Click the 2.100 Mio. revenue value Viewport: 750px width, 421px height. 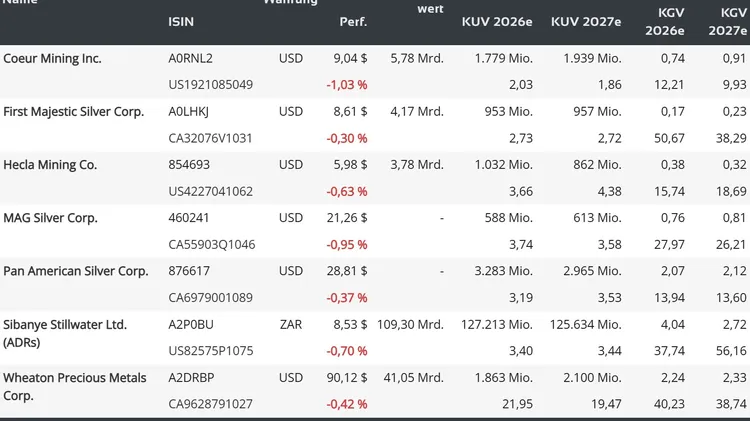(592, 377)
